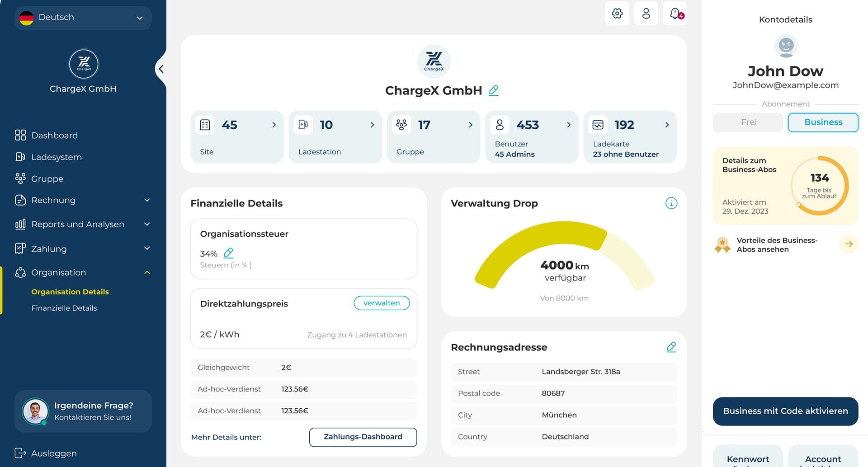This screenshot has width=868, height=467.
Task: Edit the Rechnungsadresse with pencil icon
Action: (671, 347)
